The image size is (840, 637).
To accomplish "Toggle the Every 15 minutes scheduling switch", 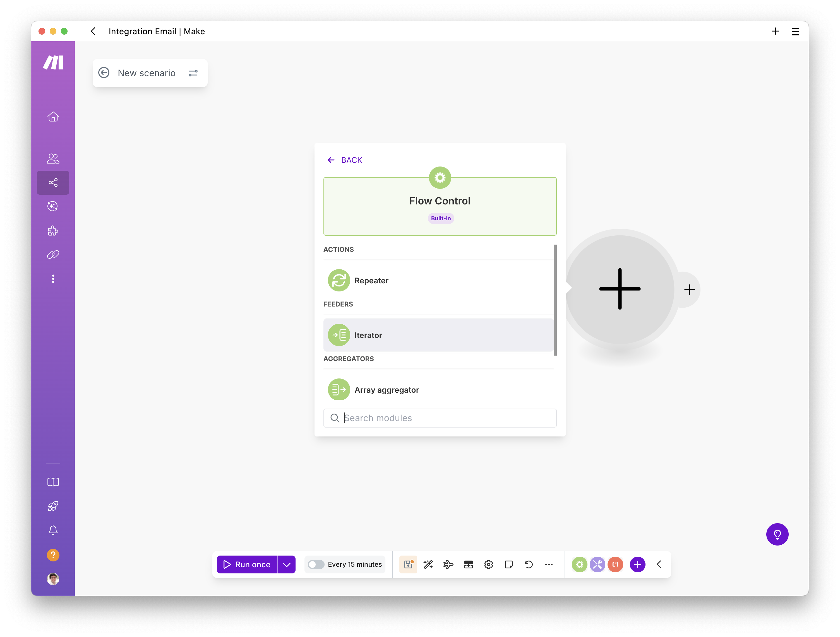I will tap(316, 564).
